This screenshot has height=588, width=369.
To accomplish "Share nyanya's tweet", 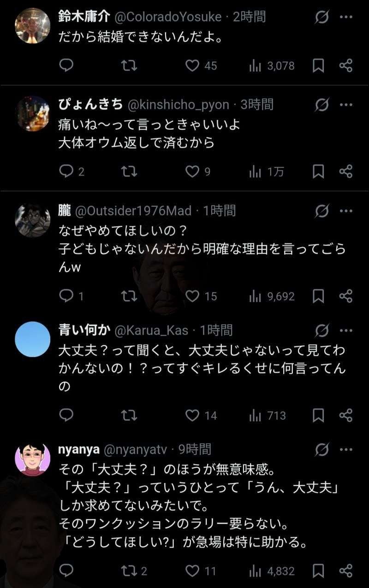I will (x=346, y=571).
